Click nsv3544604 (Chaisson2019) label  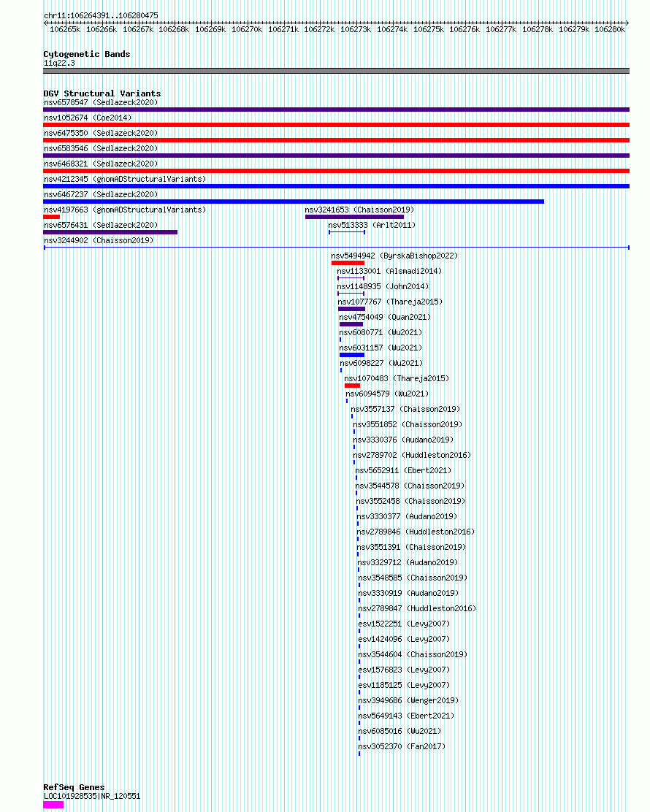coord(413,654)
